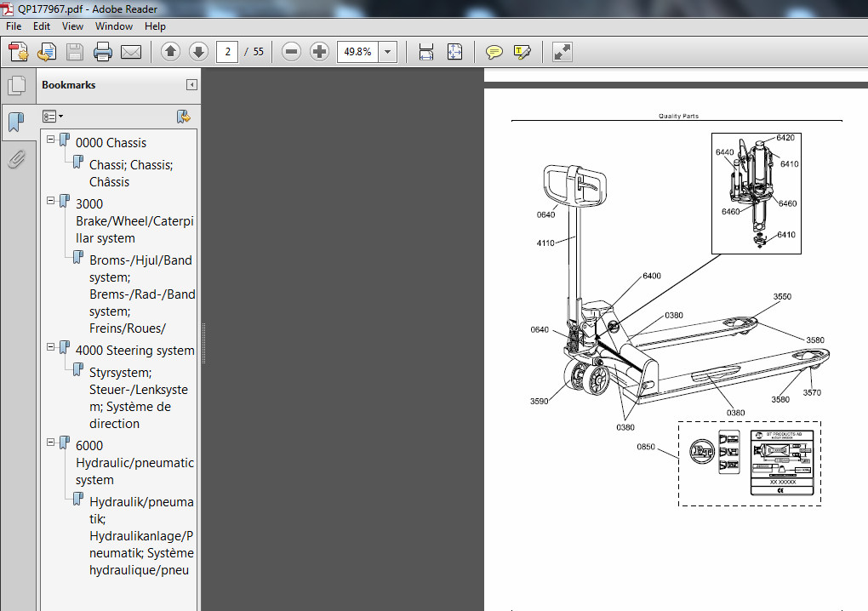
Task: Click the Fit width scrolling icon
Action: tap(426, 52)
